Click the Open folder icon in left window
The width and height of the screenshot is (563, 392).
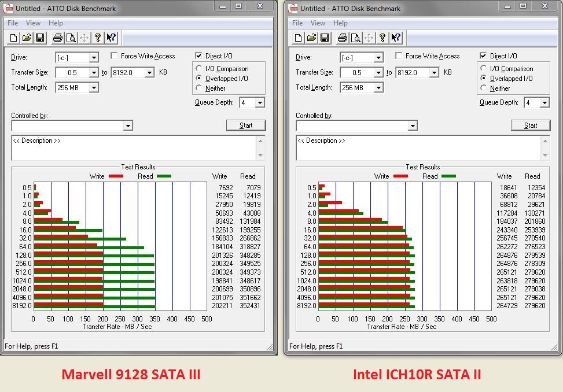pos(27,38)
